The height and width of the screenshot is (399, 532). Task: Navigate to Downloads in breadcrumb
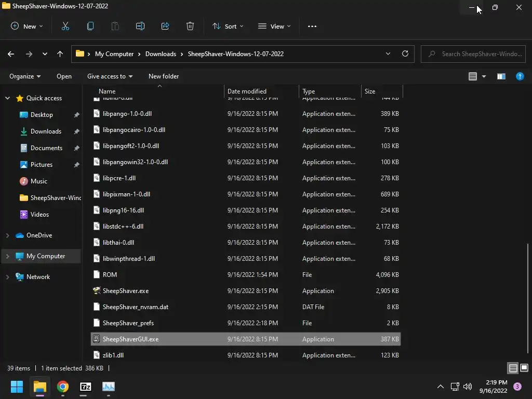161,54
